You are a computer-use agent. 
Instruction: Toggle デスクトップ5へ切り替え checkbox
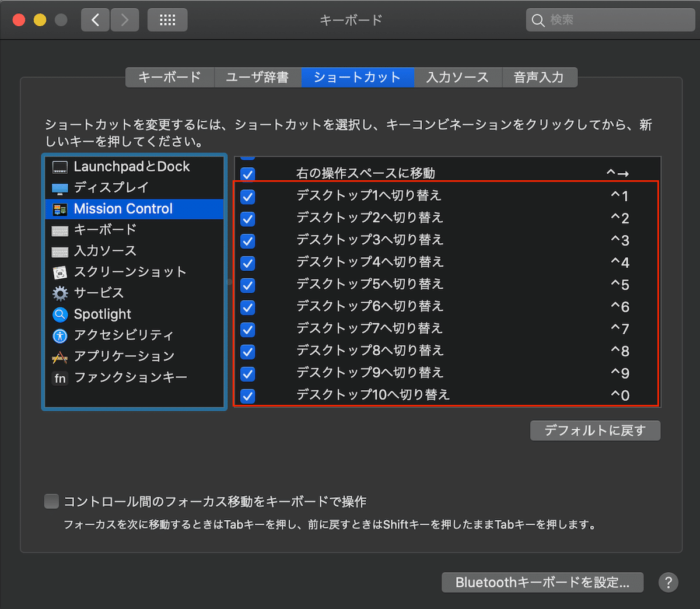248,285
